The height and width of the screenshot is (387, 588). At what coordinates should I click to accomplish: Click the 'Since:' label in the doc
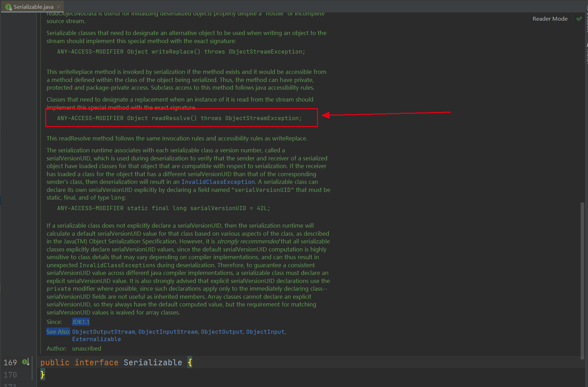[x=54, y=322]
